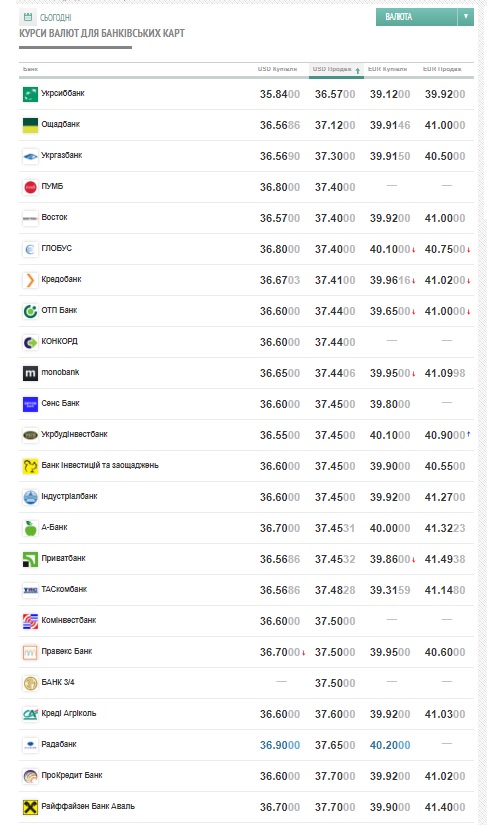Open the ВАЛЮТА dropdown arrow
Image resolution: width=487 pixels, height=825 pixels.
(x=465, y=17)
